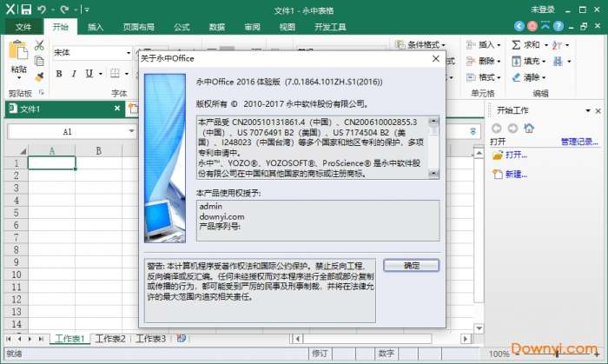Click the red user icon in the ribbon corner
The image size is (608, 364).
tap(532, 26)
